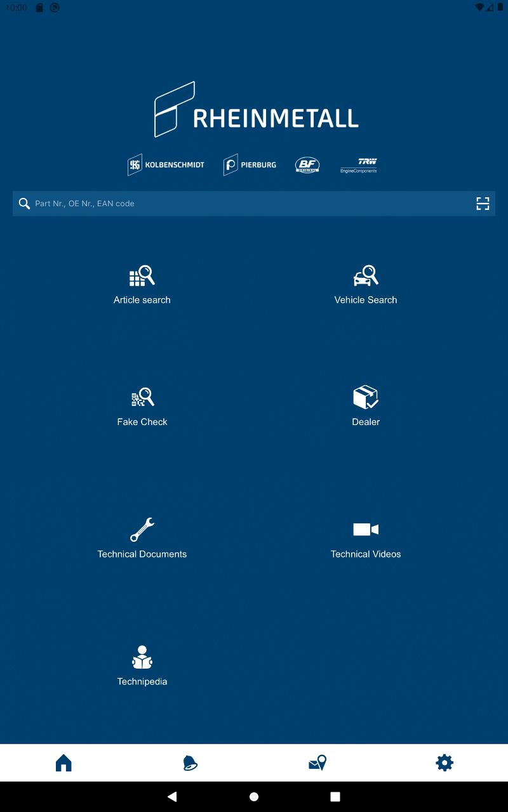This screenshot has height=812, width=508.
Task: Select the Technical Videos label
Action: (366, 554)
